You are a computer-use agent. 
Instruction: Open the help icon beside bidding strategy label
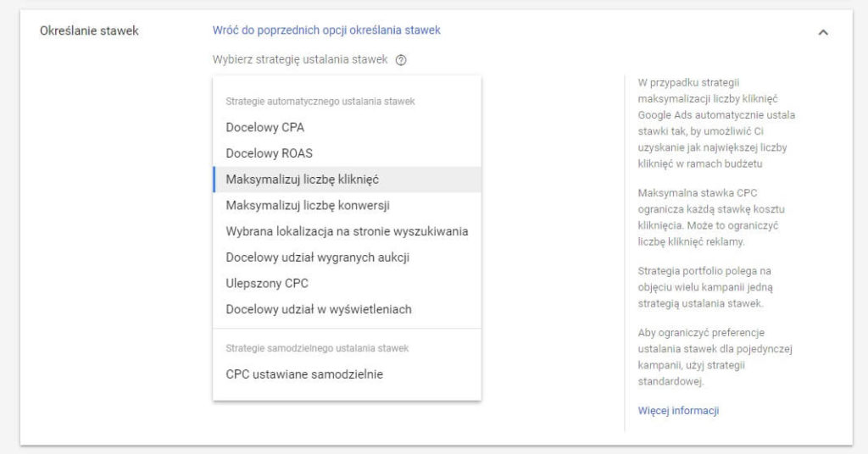[x=401, y=60]
